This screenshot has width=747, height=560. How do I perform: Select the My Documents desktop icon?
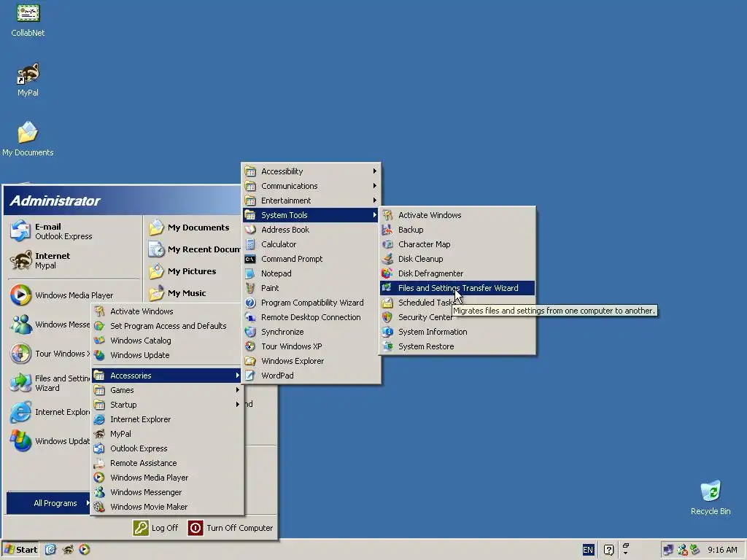click(x=28, y=139)
